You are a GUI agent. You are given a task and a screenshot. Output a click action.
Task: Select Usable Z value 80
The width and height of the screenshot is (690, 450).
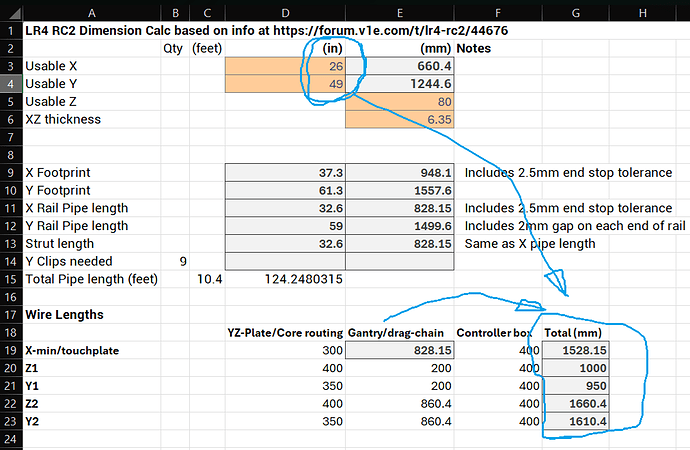[400, 102]
